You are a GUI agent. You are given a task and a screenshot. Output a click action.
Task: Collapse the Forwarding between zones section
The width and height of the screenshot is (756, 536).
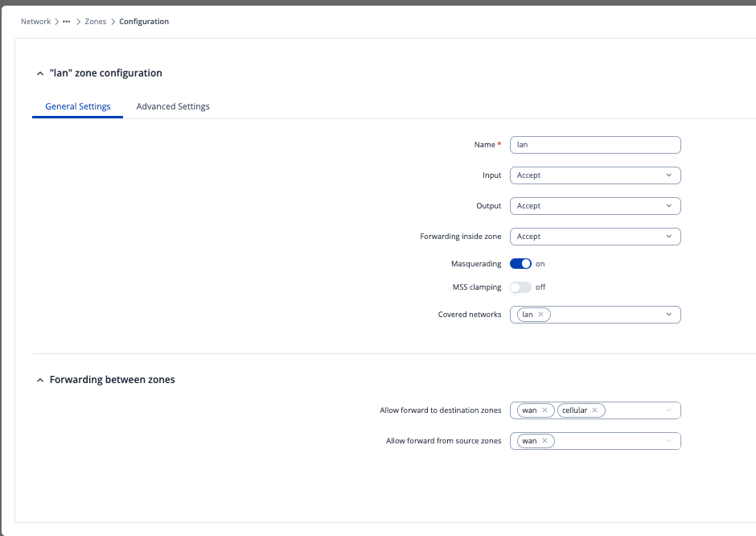41,380
